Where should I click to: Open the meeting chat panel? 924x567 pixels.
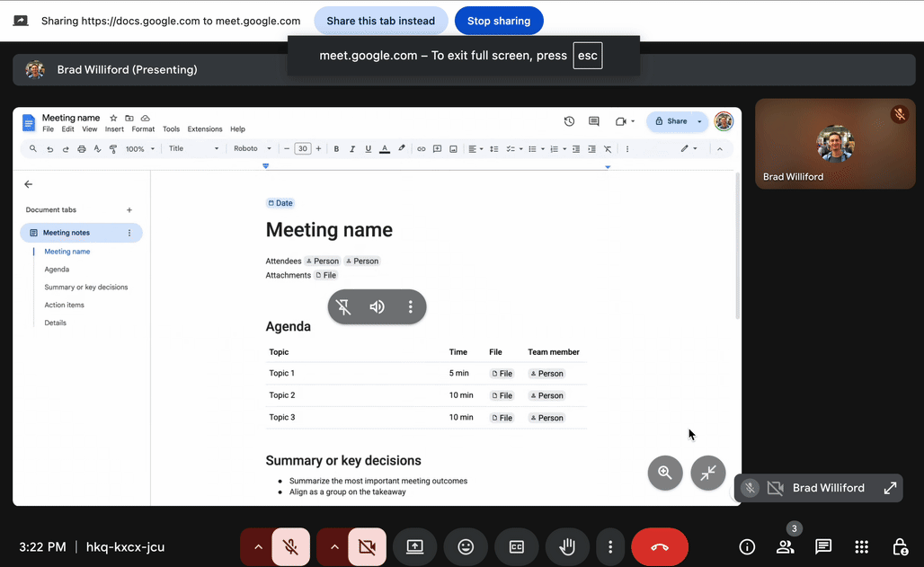[x=822, y=546]
